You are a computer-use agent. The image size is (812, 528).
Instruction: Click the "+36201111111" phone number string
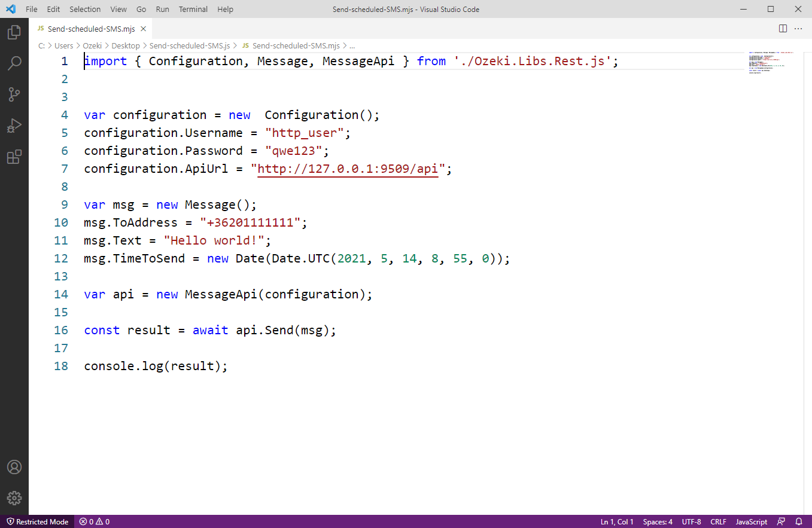(250, 222)
